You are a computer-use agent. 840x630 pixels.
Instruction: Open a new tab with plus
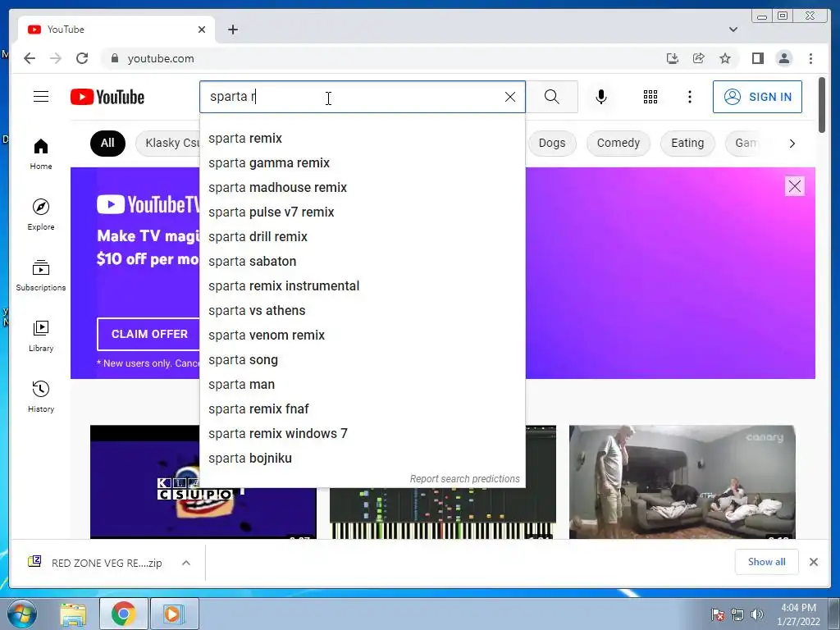[x=232, y=30]
